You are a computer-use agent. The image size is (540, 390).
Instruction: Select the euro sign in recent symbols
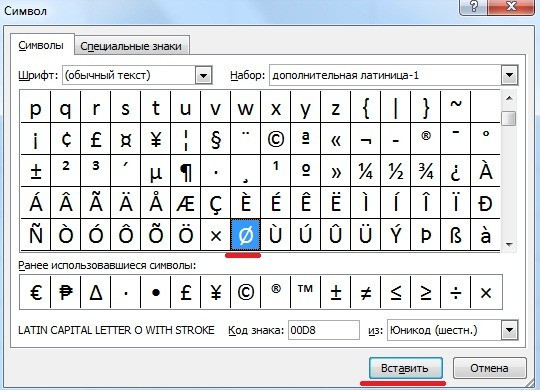35,292
